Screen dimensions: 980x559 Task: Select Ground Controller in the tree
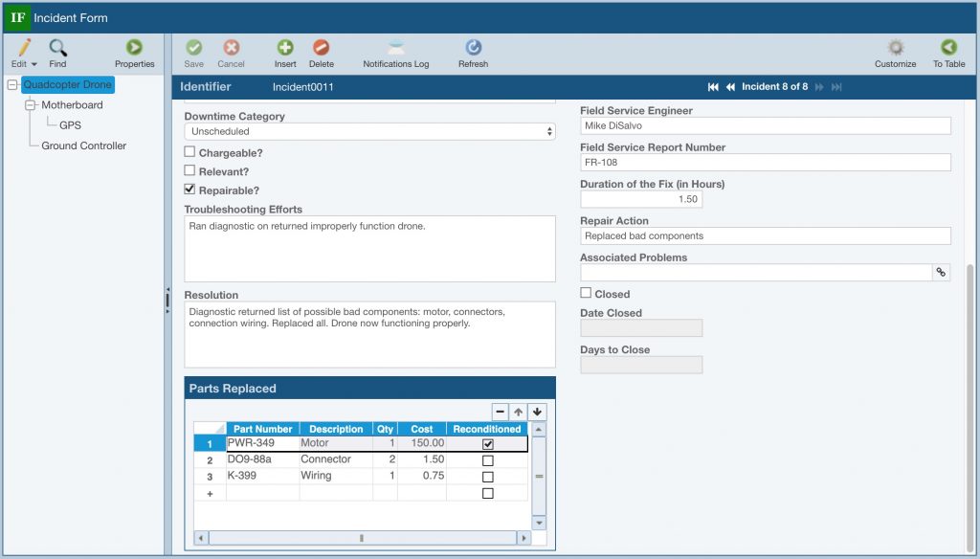click(x=84, y=145)
